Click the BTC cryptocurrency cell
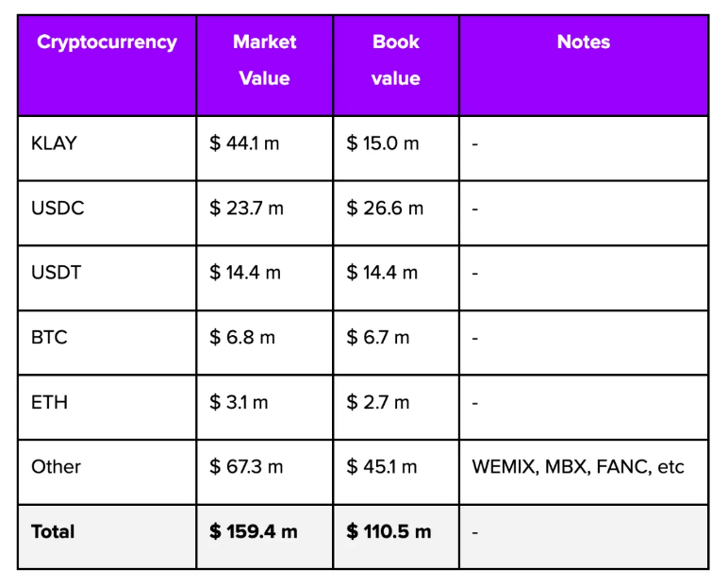 50,337
